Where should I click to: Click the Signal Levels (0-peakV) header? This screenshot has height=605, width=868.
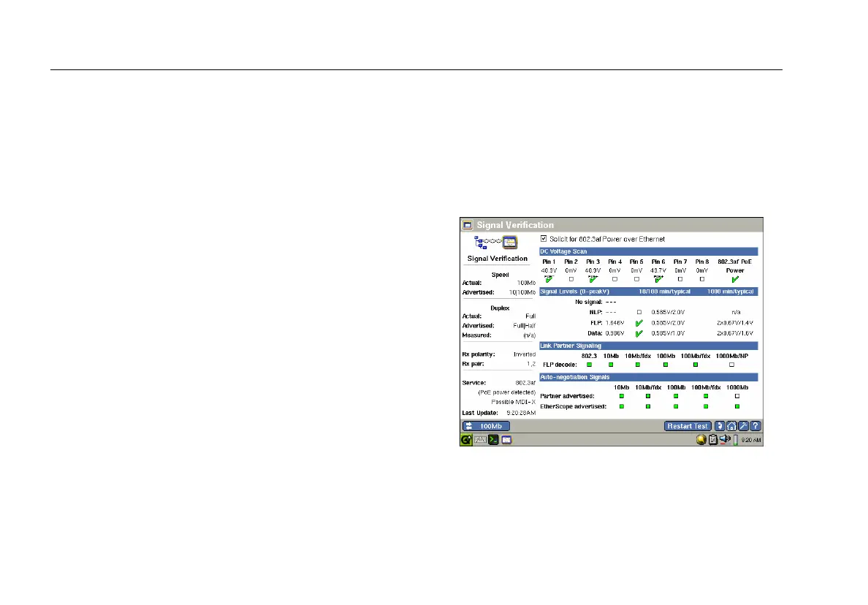(649, 292)
